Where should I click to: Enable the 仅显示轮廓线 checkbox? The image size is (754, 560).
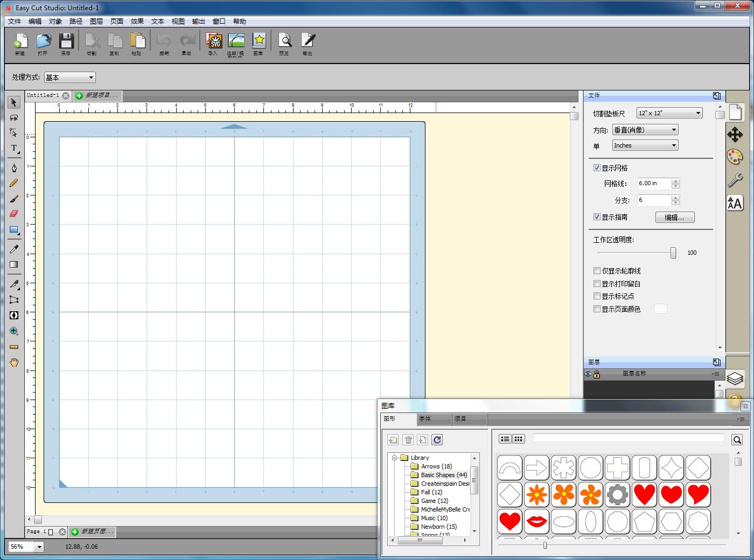click(x=597, y=271)
